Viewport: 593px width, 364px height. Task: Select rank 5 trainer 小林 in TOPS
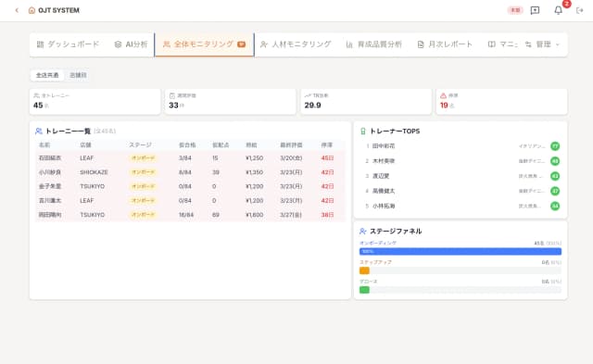click(x=461, y=206)
